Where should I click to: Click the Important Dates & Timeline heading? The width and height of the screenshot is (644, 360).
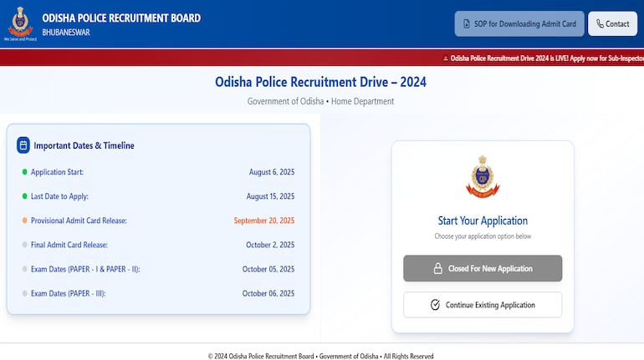click(x=84, y=145)
